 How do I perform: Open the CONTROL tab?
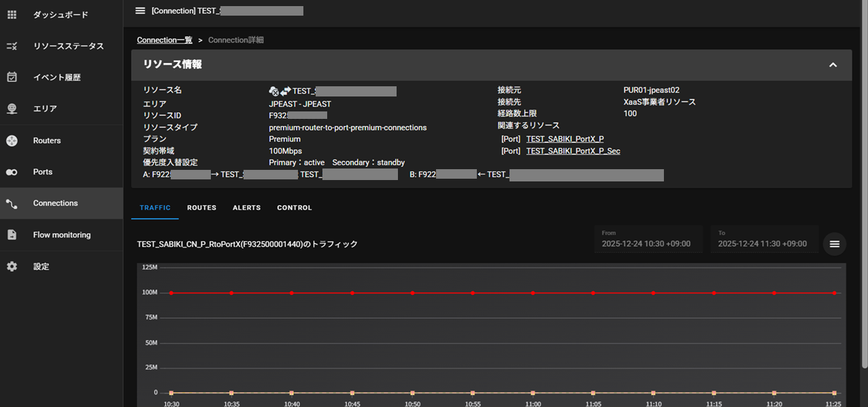coord(294,208)
